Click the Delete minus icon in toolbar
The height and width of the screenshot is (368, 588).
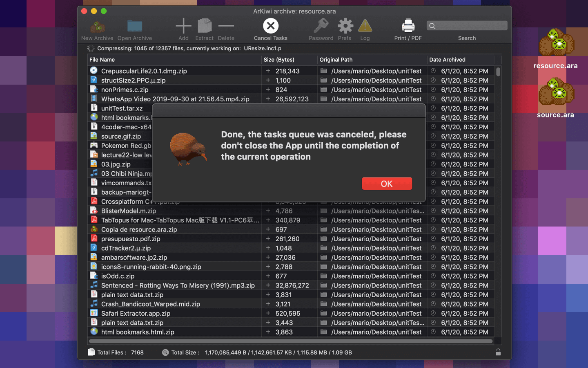coord(226,26)
